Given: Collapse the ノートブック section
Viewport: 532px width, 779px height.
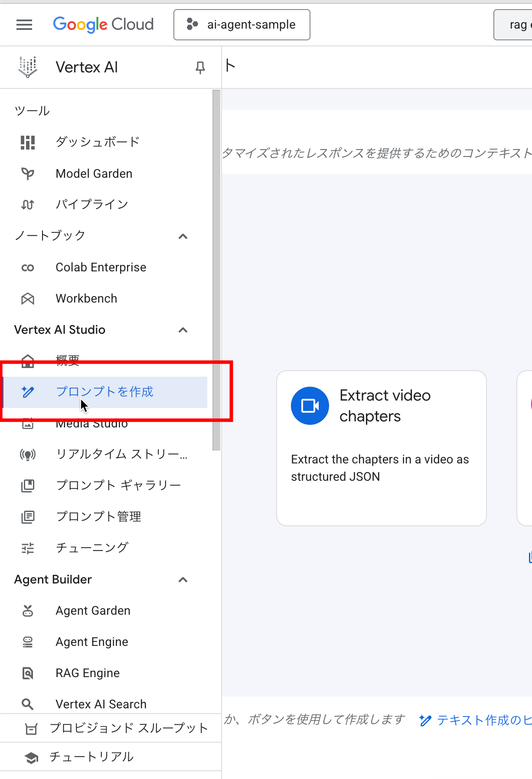Looking at the screenshot, I should click(x=183, y=236).
